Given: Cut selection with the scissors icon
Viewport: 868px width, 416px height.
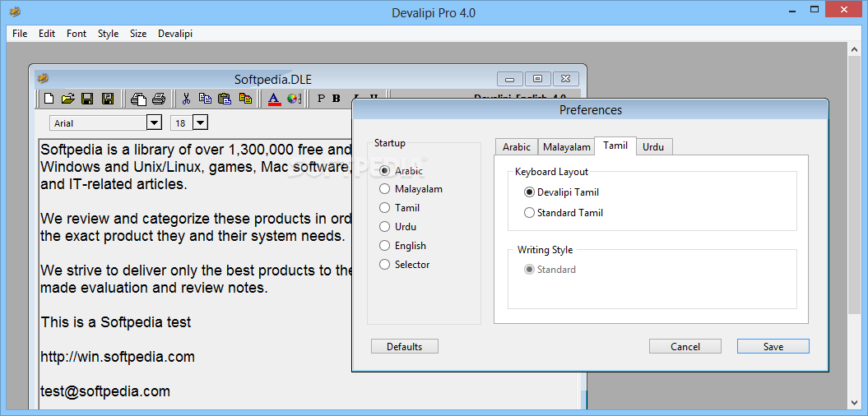Looking at the screenshot, I should 187,99.
